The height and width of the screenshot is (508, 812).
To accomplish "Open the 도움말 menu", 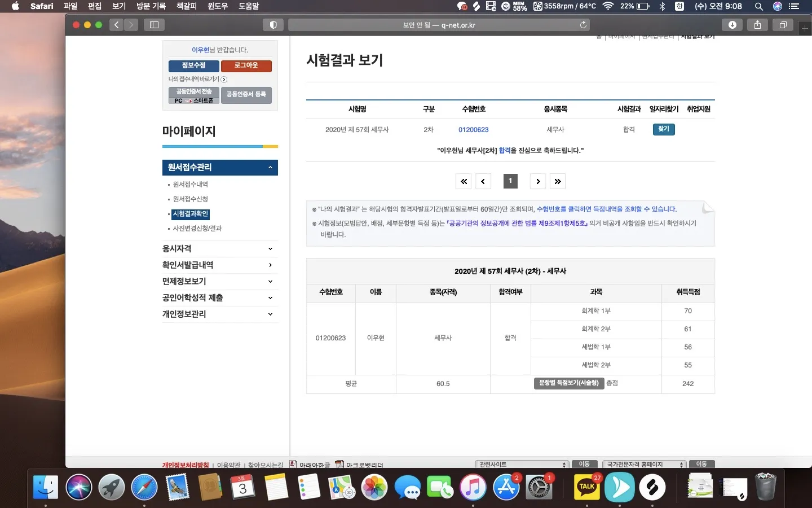I will tap(249, 6).
